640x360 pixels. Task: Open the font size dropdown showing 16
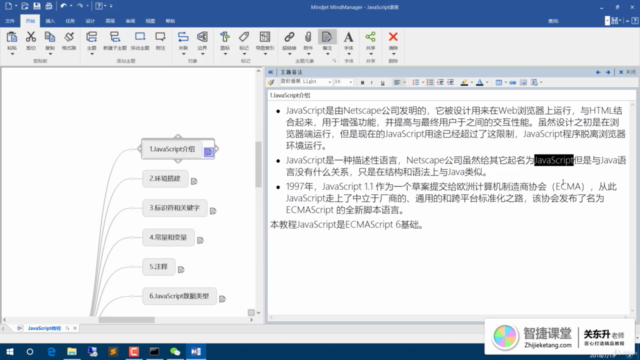coord(351,82)
